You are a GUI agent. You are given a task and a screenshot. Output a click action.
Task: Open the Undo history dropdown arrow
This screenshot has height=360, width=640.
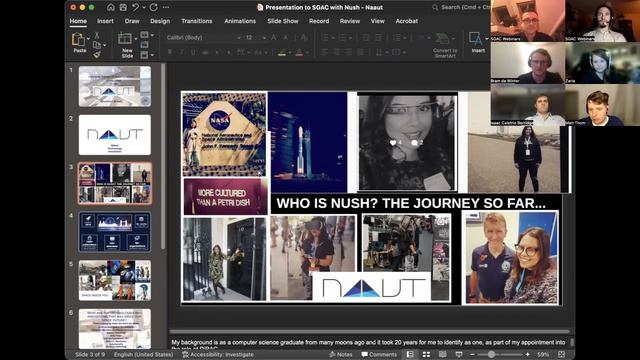click(144, 7)
